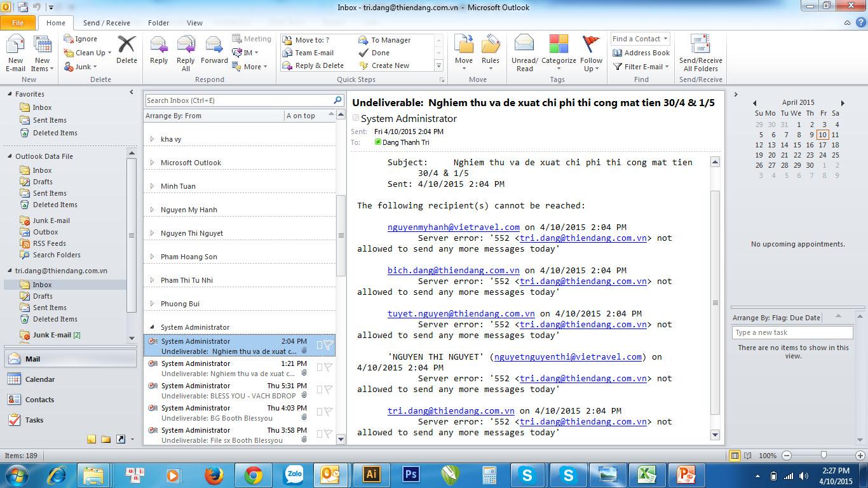Image resolution: width=868 pixels, height=488 pixels.
Task: Expand the kha vy message group
Action: 152,139
